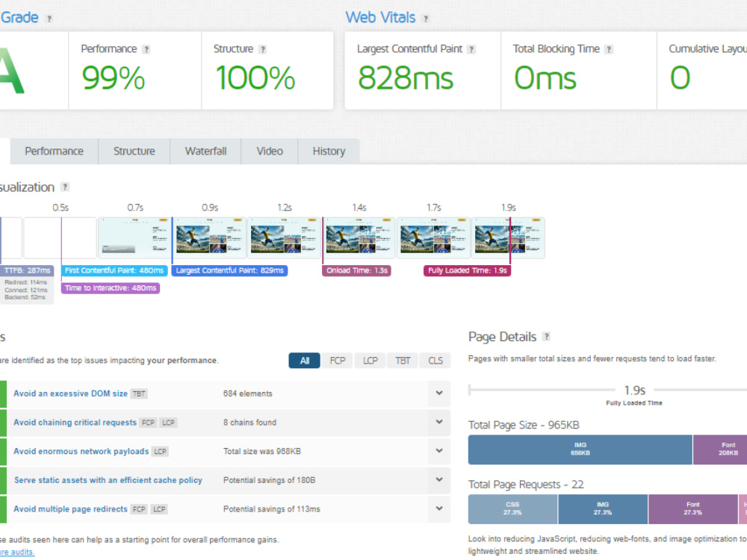
Task: Click Fully Loaded Time 1.9s marker
Action: (x=468, y=270)
